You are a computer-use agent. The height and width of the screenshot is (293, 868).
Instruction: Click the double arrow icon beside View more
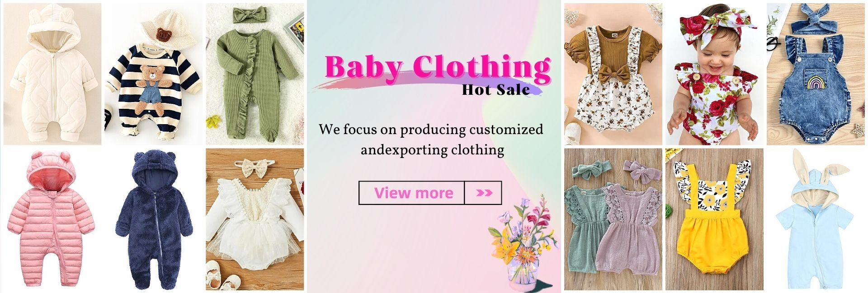(483, 193)
